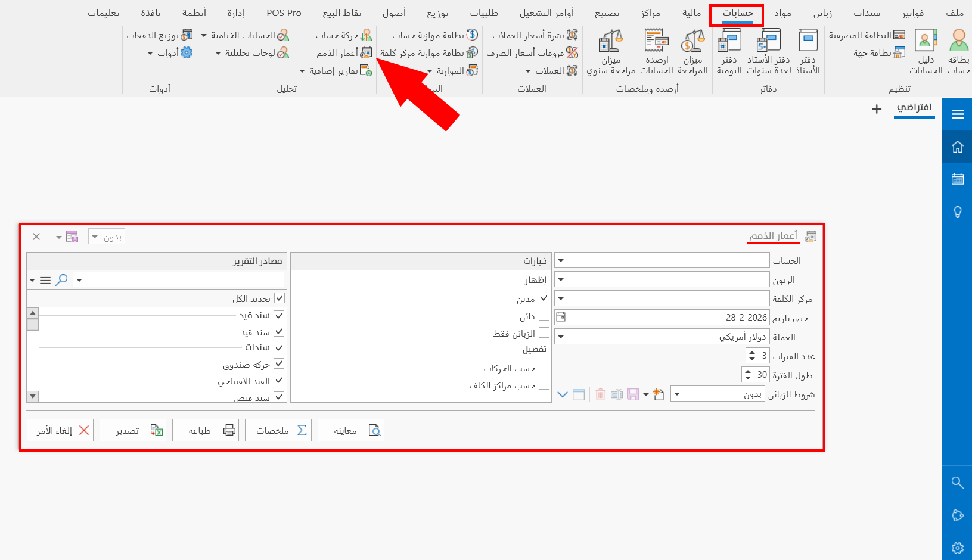Switch to the مواد ribbon tab
Image resolution: width=972 pixels, height=560 pixels.
pos(783,13)
